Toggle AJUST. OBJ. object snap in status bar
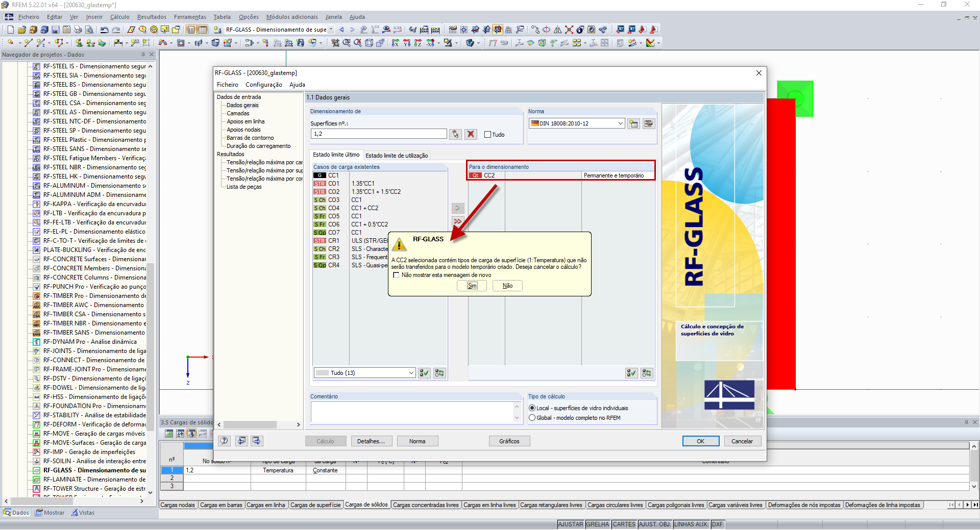 click(x=655, y=524)
